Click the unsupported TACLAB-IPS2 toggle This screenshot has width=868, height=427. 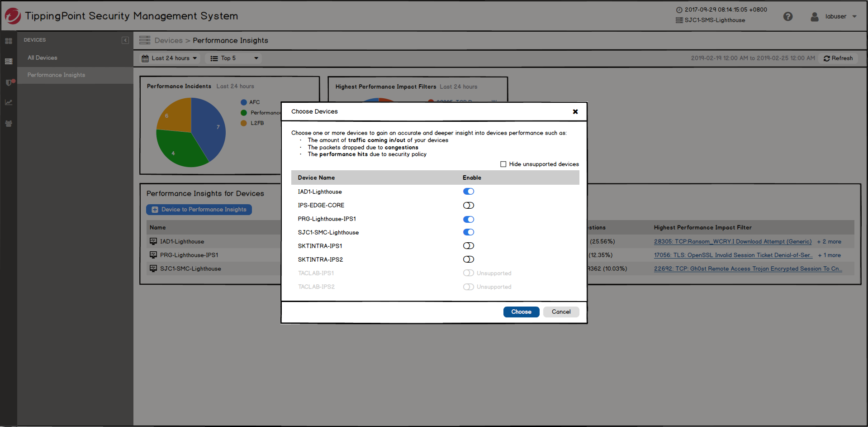click(469, 287)
